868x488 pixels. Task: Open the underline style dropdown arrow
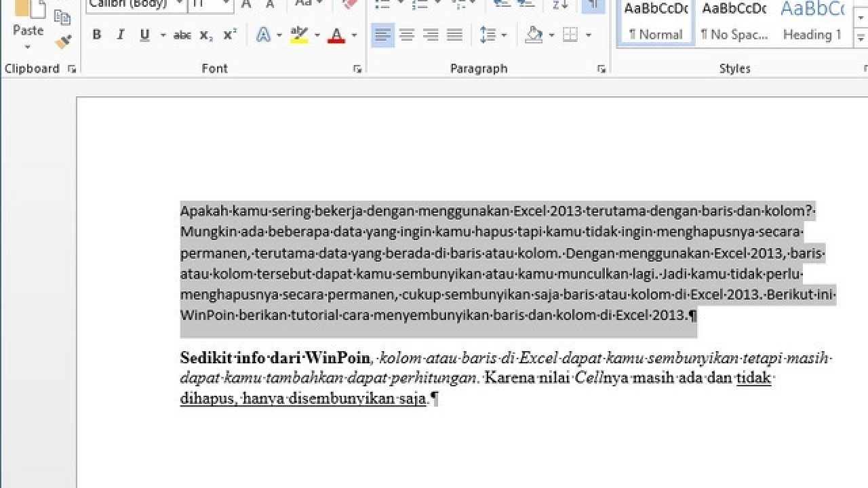pyautogui.click(x=161, y=35)
